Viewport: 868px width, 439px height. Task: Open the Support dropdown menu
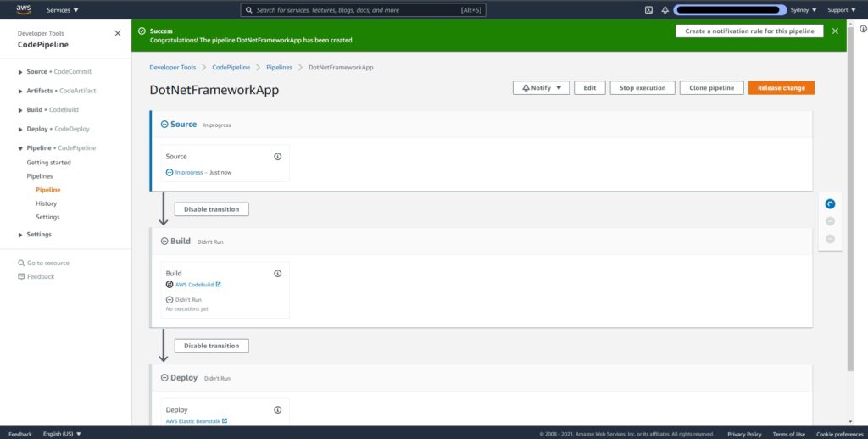pyautogui.click(x=842, y=10)
